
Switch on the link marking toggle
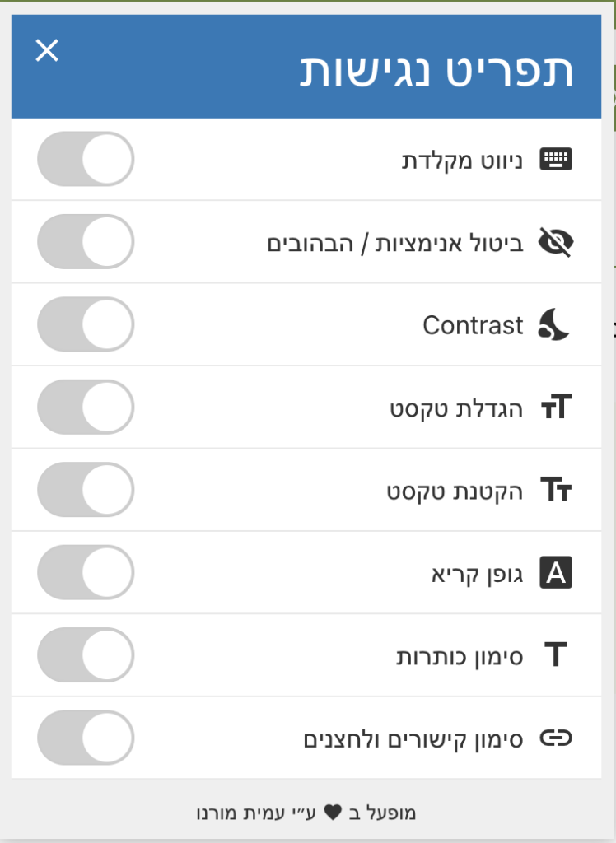click(x=86, y=738)
